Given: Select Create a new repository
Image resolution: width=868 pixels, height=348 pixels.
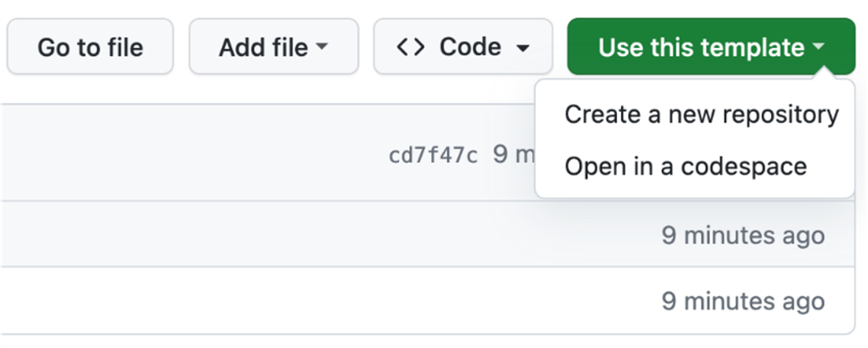Looking at the screenshot, I should 702,114.
